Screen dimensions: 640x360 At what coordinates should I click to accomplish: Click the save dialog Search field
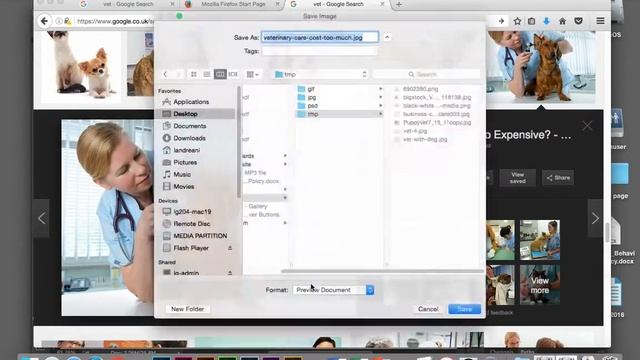pos(426,74)
